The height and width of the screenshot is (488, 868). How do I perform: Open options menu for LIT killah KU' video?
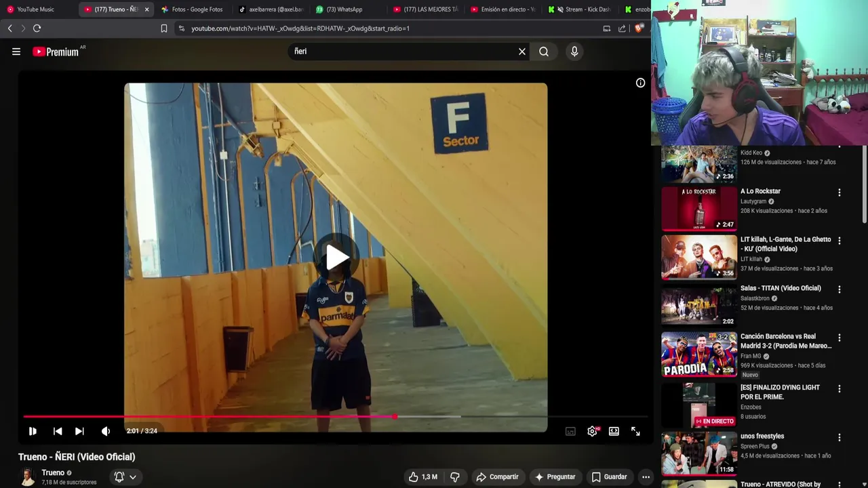839,241
